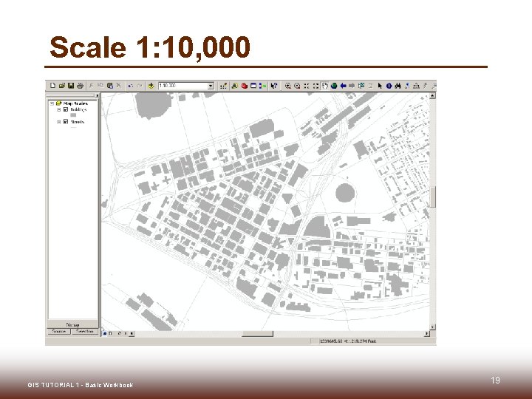Viewport: 532px width, 399px height.
Task: Select the Streets layer name
Action: tap(78, 121)
